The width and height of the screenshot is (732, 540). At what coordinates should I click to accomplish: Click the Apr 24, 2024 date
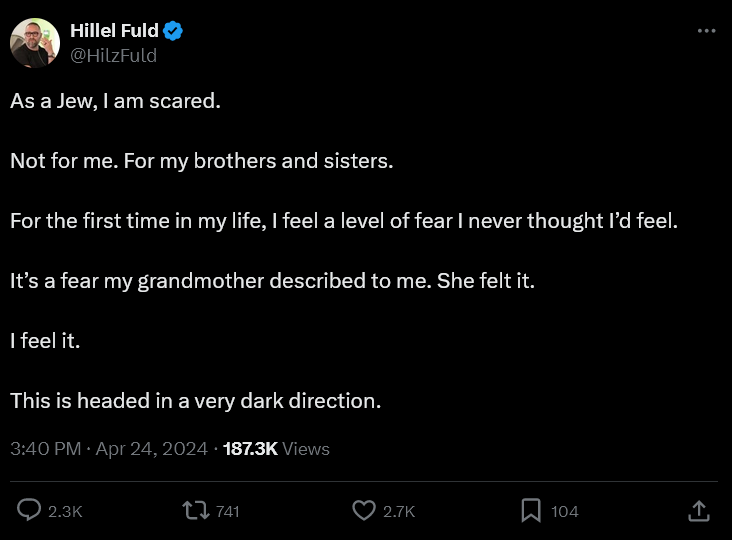pos(151,449)
